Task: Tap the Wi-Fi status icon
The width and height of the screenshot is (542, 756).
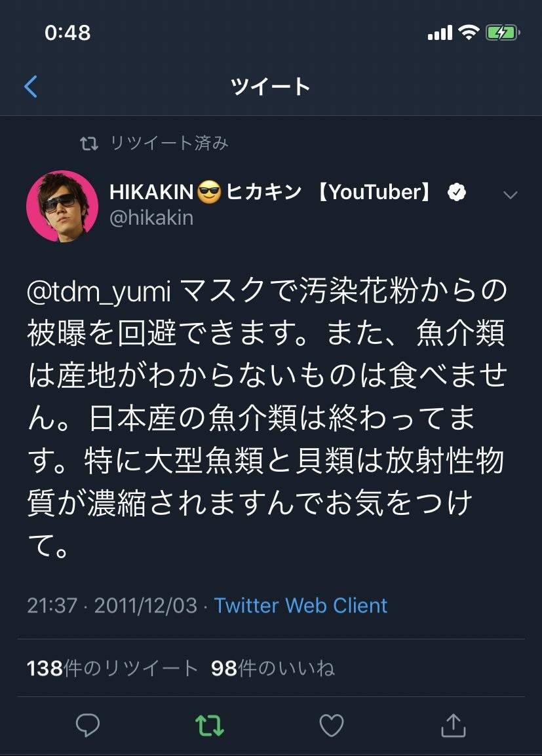Action: (468, 33)
